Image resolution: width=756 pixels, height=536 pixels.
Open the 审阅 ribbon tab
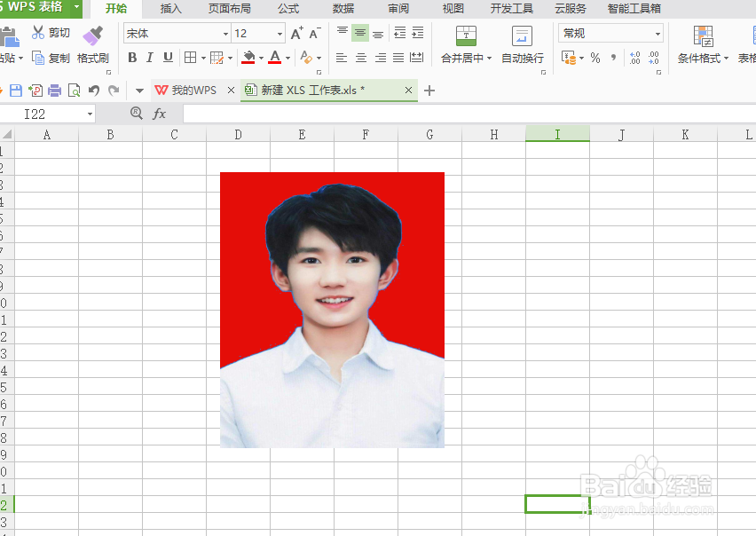[x=398, y=9]
